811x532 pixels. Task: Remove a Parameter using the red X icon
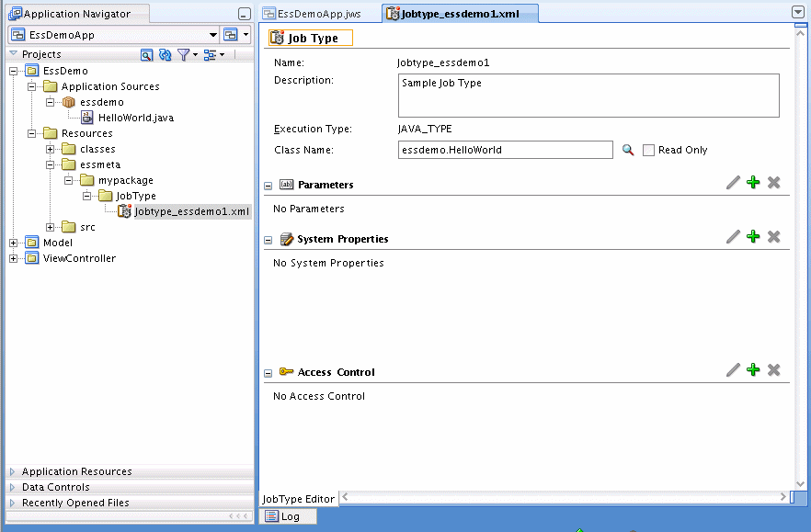tap(773, 182)
